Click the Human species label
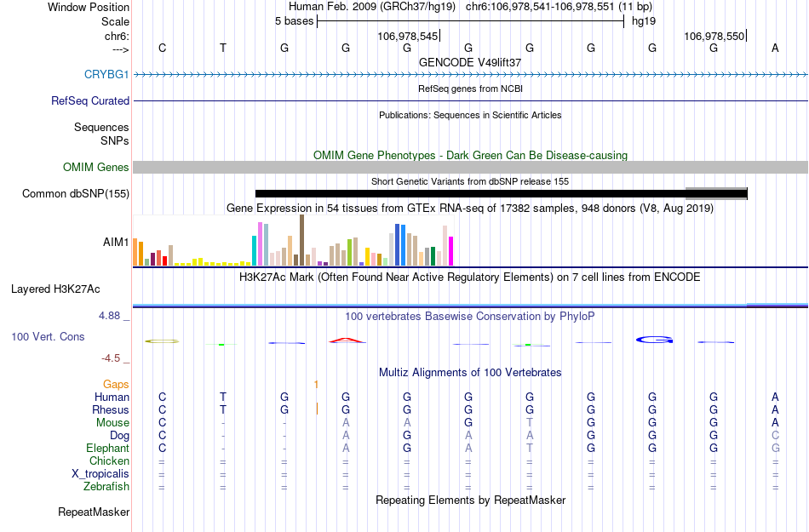 [x=112, y=397]
